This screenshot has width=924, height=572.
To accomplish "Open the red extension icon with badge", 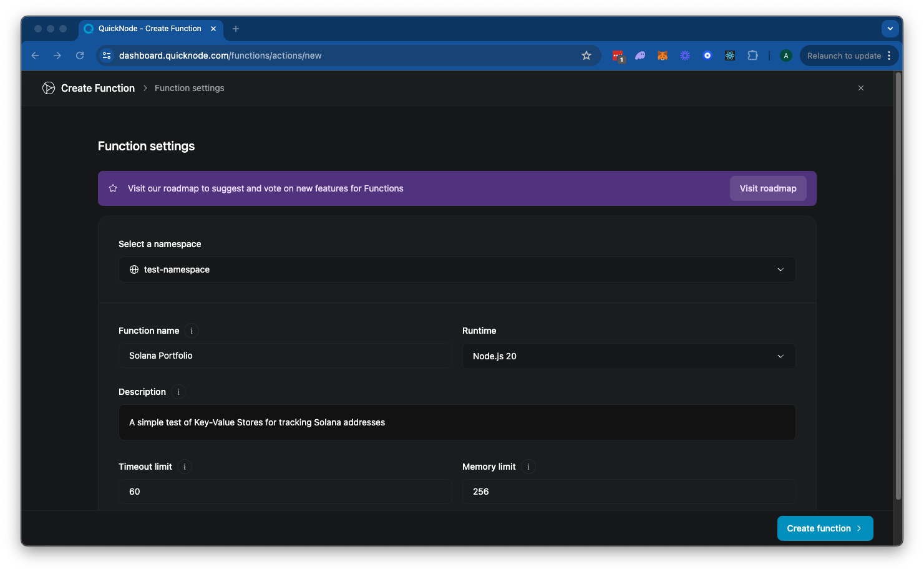I will (x=618, y=56).
